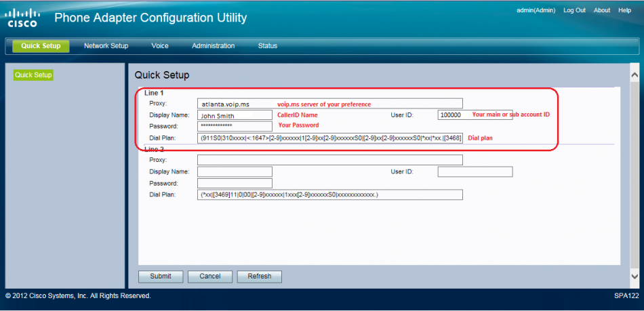
Task: Click the Line 2 Password field
Action: 235,183
